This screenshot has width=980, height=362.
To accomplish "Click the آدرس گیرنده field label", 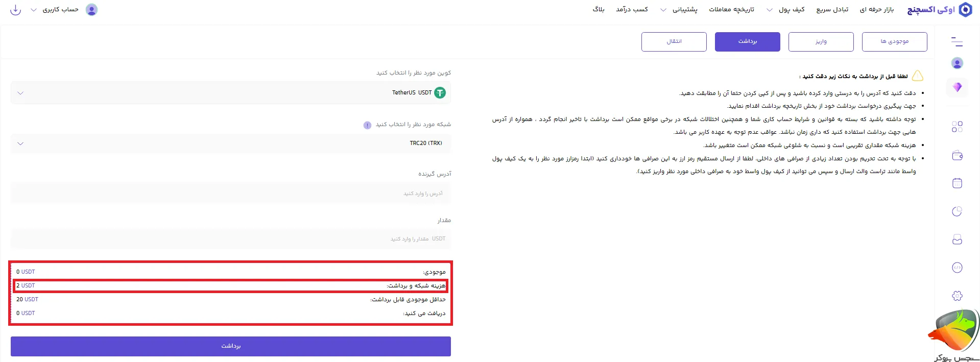I will [435, 174].
